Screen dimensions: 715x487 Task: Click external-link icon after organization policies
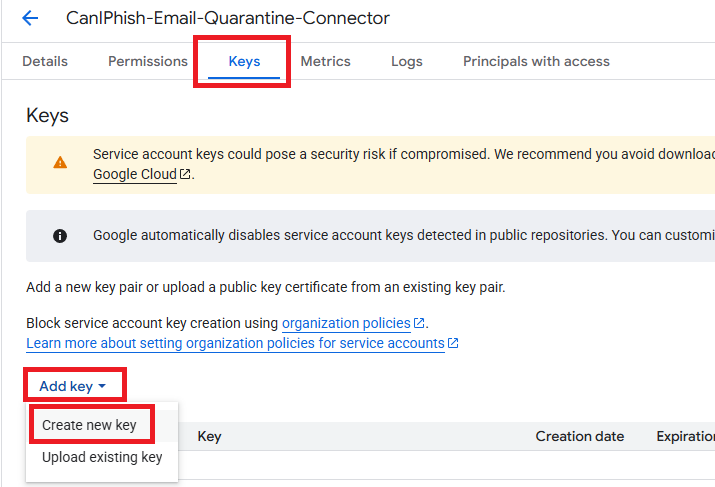419,323
